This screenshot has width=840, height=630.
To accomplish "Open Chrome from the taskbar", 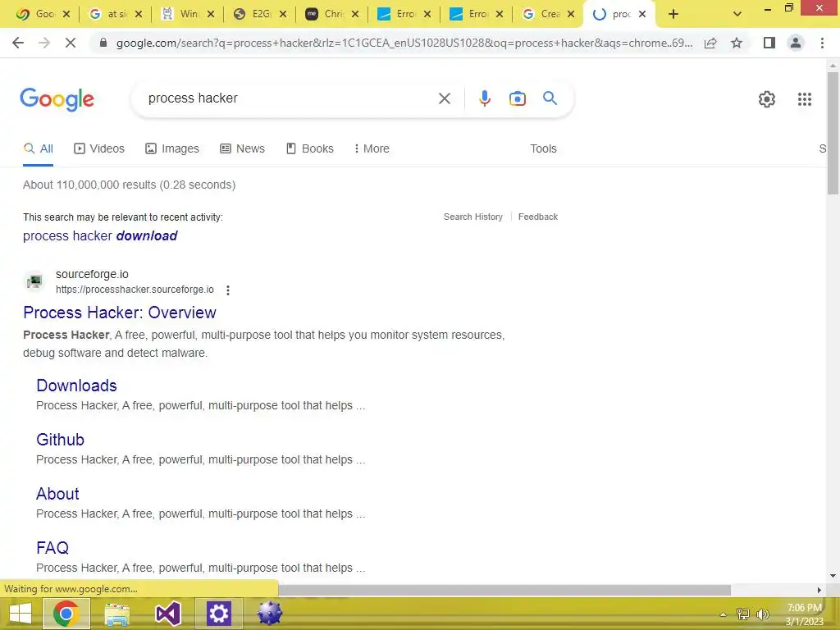I will (x=66, y=614).
